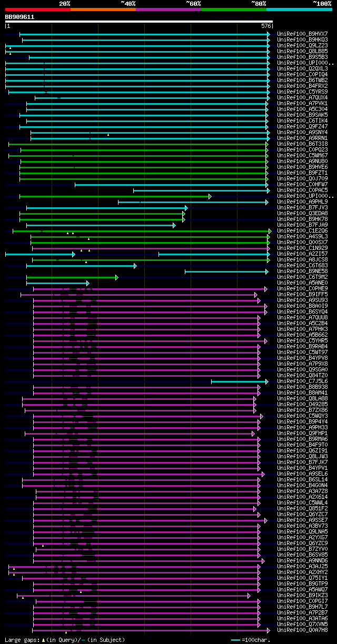Open hit UniRef100_Q9FZ47
Screen dimensions: 337x644
tap(303, 126)
